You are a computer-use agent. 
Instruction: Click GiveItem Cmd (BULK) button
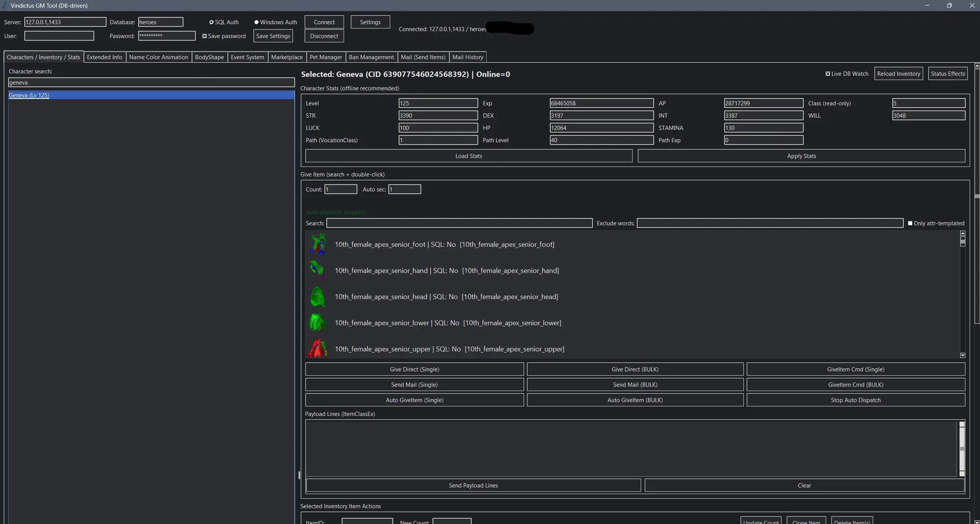[856, 384]
